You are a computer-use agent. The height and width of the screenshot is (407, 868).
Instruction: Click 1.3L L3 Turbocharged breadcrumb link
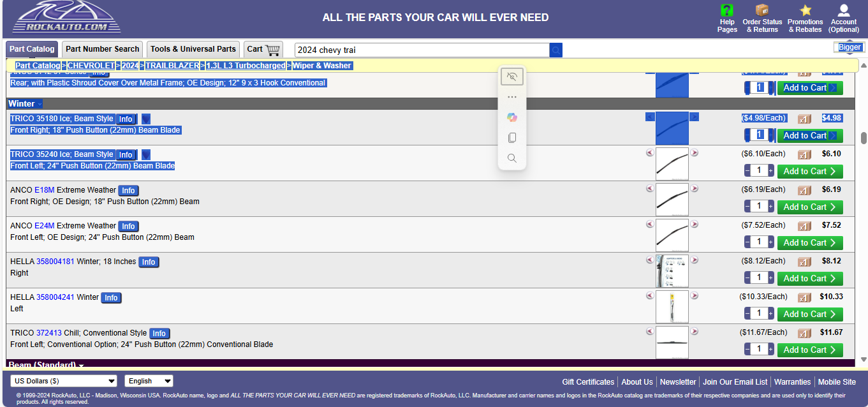246,66
